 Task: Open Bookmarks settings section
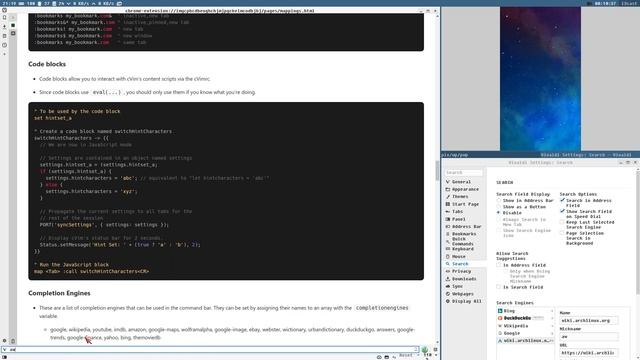(464, 234)
